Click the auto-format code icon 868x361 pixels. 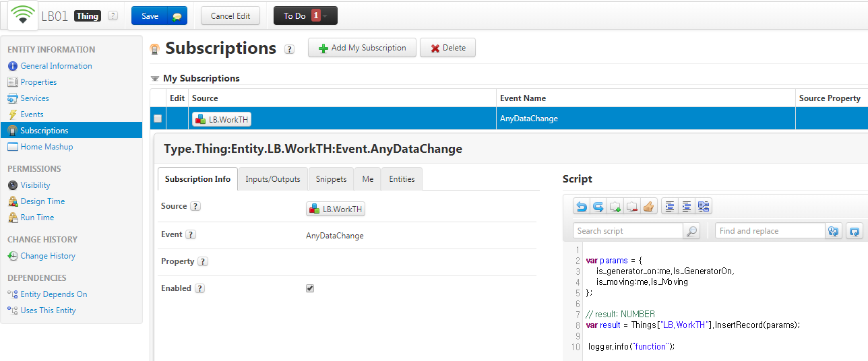(704, 207)
